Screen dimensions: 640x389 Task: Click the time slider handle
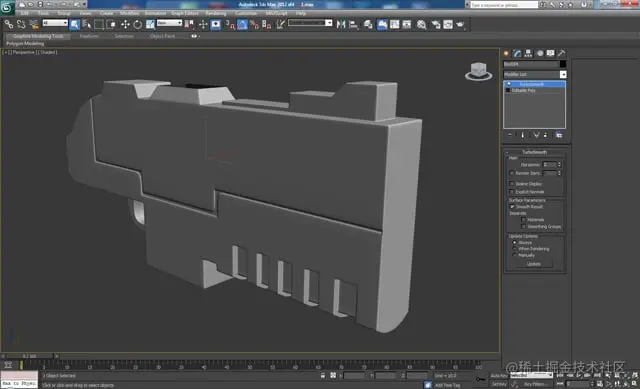click(x=30, y=356)
